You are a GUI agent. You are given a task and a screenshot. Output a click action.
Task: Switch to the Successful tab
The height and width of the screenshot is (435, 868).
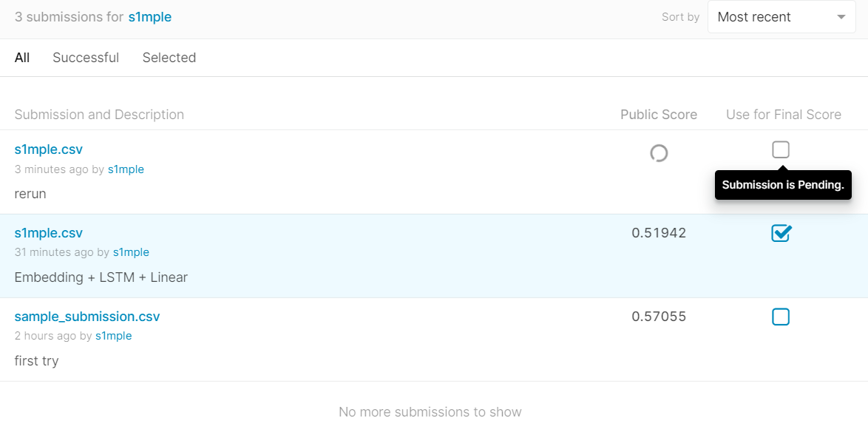pos(86,58)
